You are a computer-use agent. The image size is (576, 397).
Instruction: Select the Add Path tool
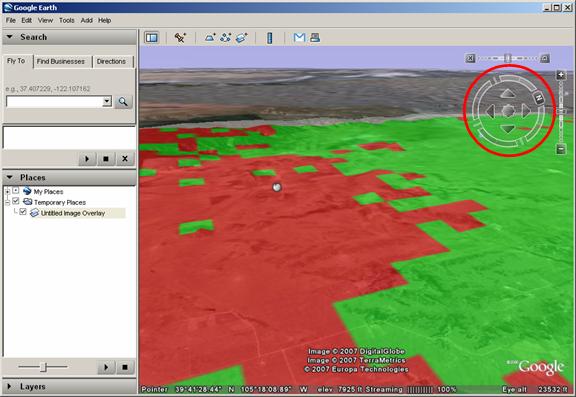(x=226, y=37)
